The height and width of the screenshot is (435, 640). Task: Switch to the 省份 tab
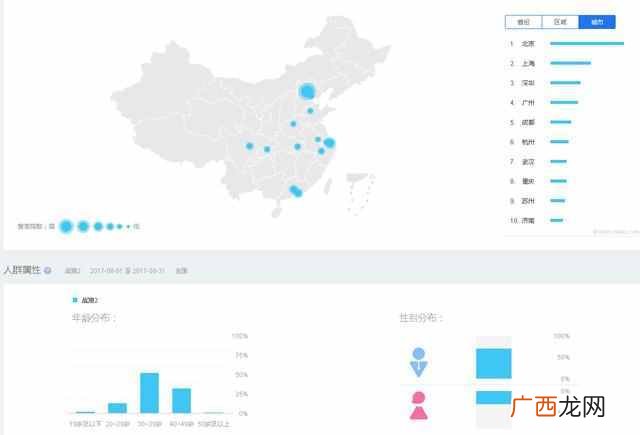(524, 22)
